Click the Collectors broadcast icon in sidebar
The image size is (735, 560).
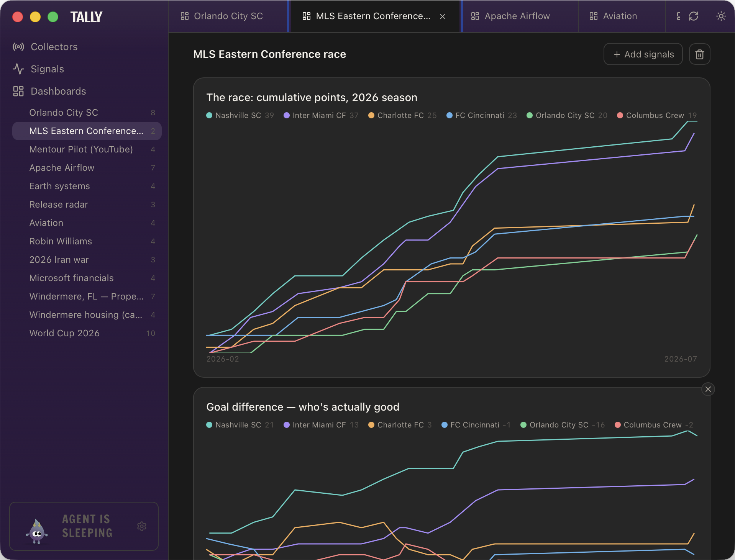click(x=18, y=47)
